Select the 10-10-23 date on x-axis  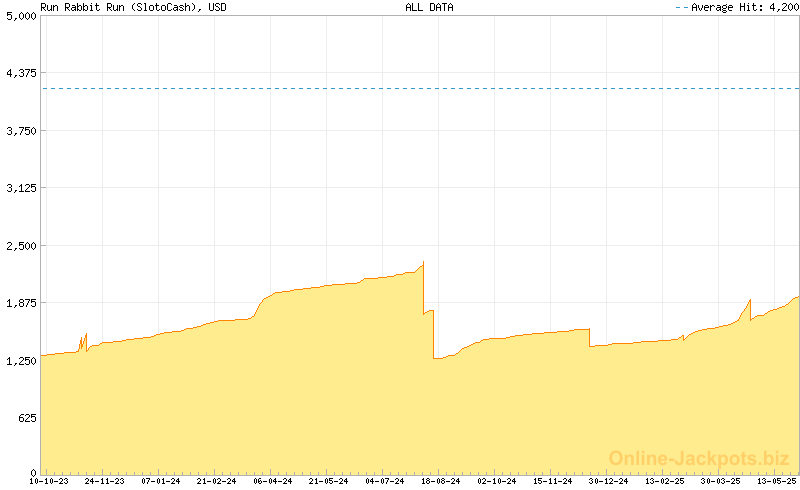(x=50, y=481)
